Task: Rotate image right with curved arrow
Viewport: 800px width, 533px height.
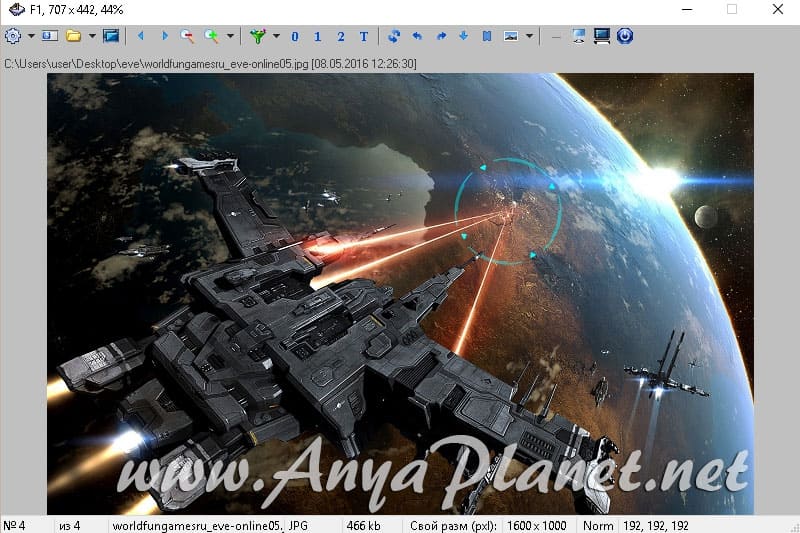Action: tap(441, 36)
